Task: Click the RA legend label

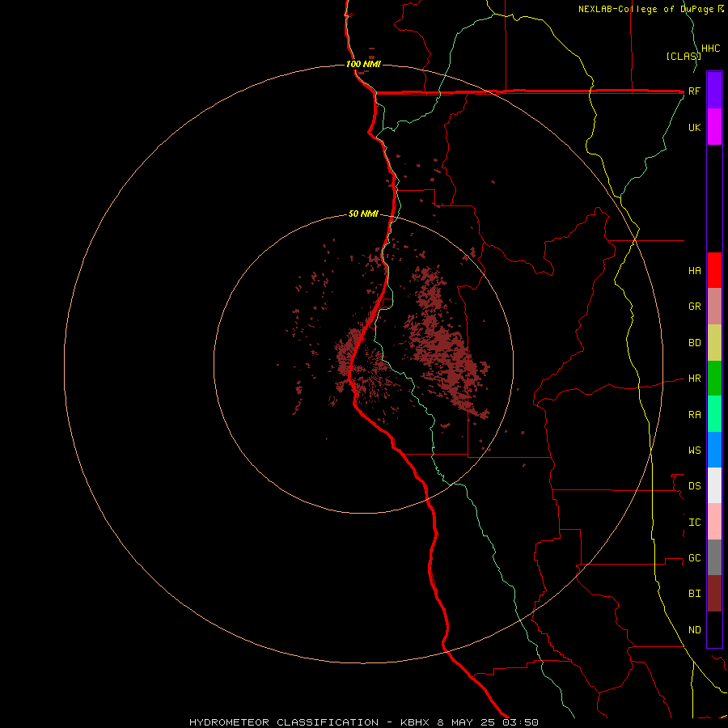Action: click(x=695, y=414)
